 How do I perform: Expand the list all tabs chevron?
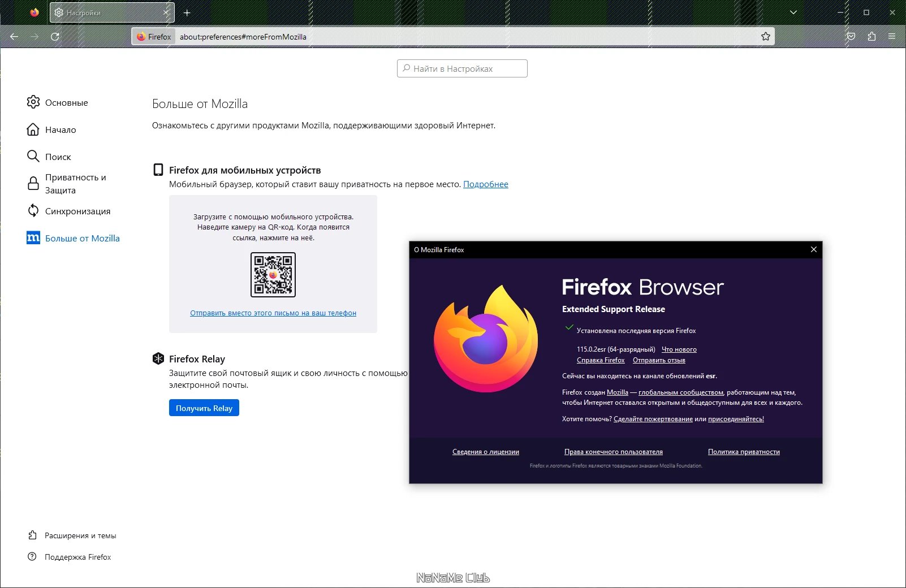[x=793, y=12]
